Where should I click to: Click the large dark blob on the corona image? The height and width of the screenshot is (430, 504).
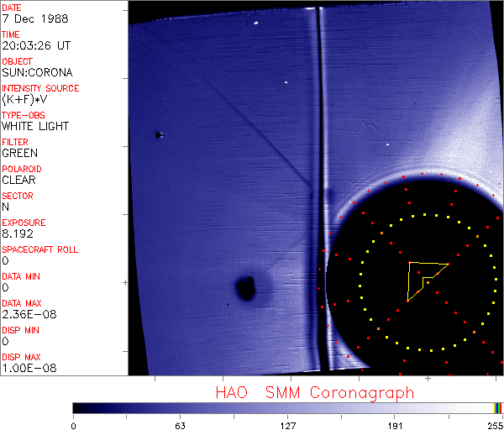[246, 288]
